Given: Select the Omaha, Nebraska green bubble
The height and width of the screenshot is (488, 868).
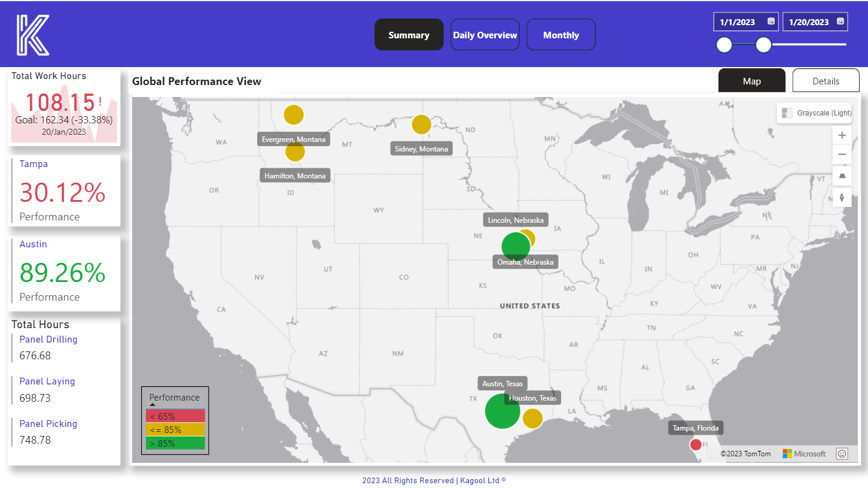Looking at the screenshot, I should pos(515,246).
